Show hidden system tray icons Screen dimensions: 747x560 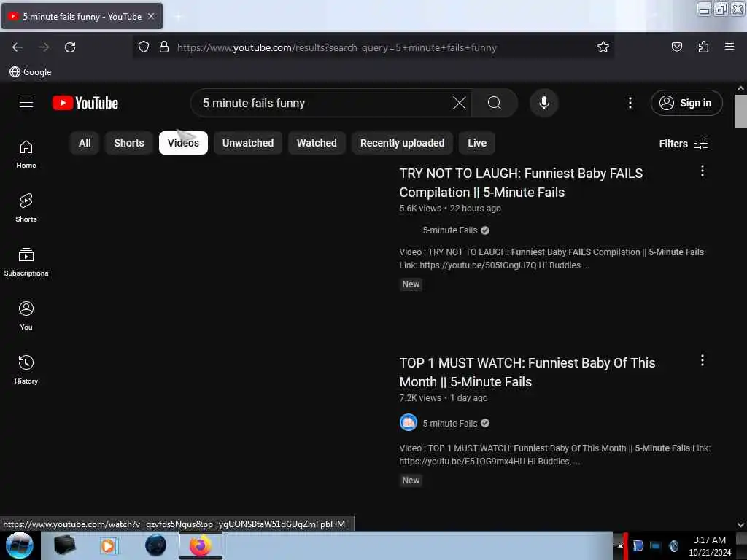click(x=620, y=546)
